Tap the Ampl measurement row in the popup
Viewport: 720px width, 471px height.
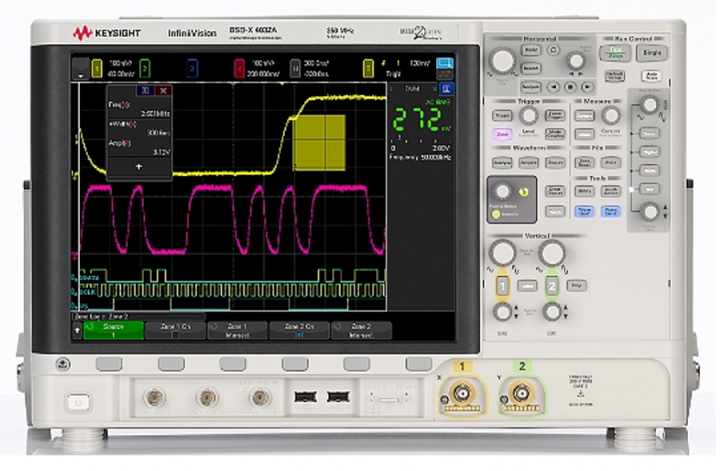(x=140, y=148)
